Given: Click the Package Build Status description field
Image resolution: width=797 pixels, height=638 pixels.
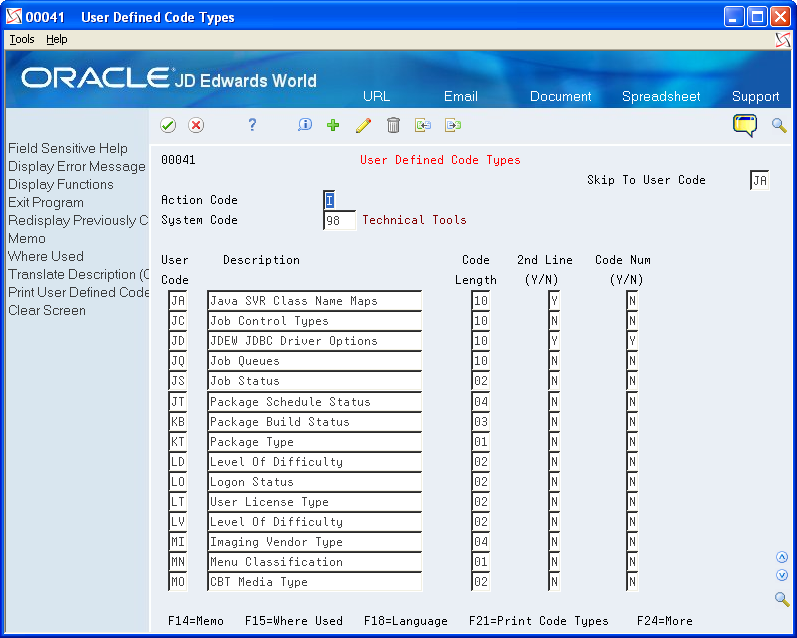Looking at the screenshot, I should click(315, 421).
